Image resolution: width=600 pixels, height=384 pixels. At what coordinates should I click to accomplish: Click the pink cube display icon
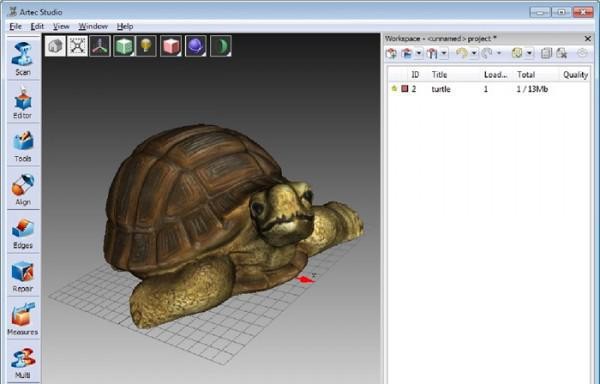(171, 46)
